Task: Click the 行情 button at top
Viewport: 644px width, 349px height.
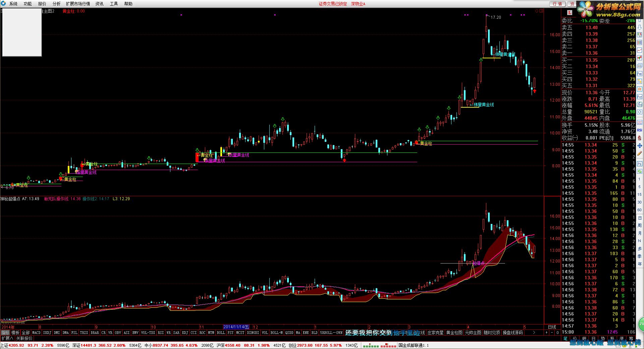Action: (x=557, y=4)
